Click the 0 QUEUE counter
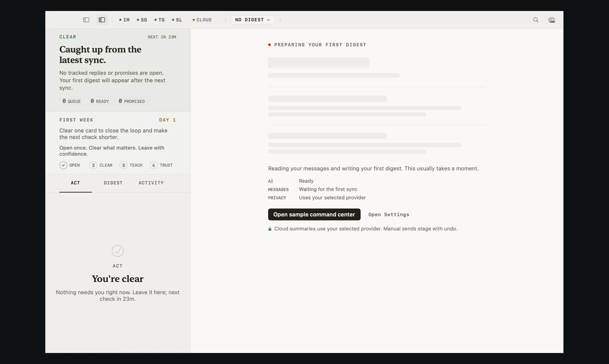 (71, 101)
